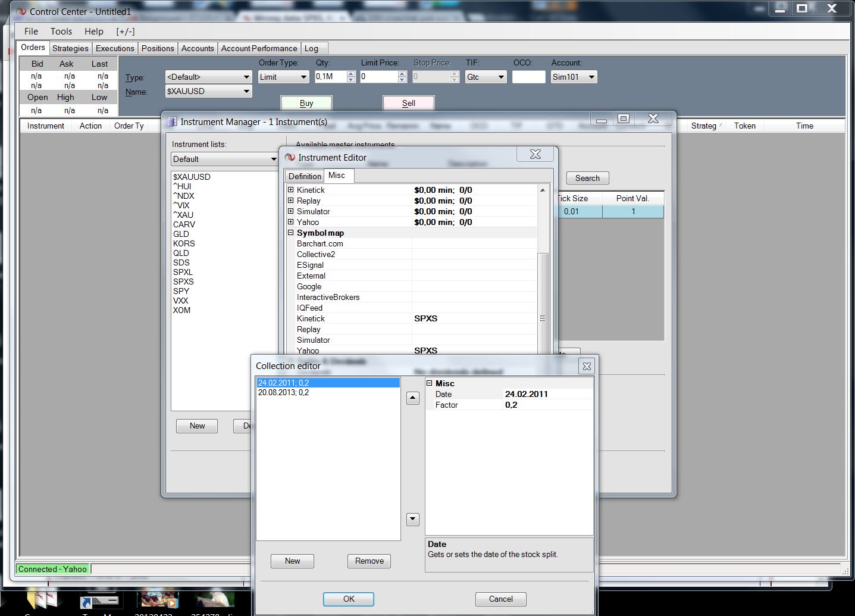The width and height of the screenshot is (855, 616).
Task: Select the 24.02.2011; 0,2 split entry
Action: [328, 383]
